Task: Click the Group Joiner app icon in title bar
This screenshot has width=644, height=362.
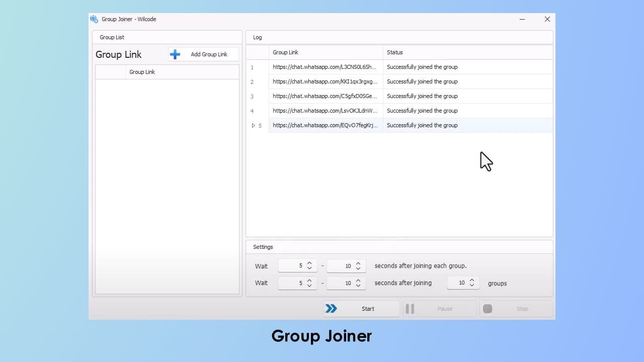Action: coord(94,19)
